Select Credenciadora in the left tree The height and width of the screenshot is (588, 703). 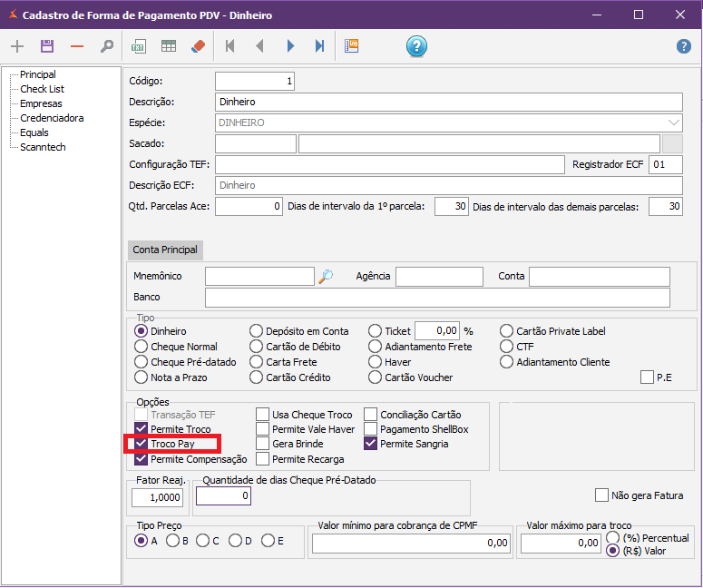pos(52,118)
